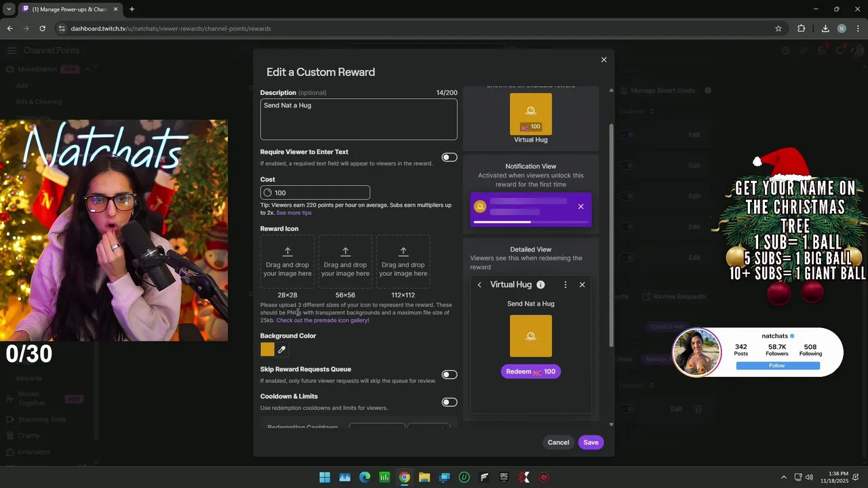Show info icon next to Virtual Hug
The image size is (868, 488).
[x=540, y=285]
